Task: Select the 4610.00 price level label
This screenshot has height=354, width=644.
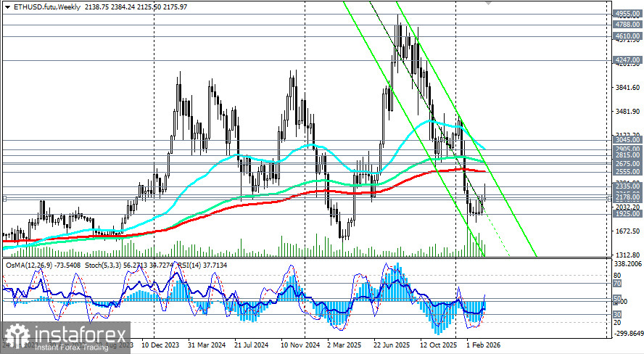Action: point(627,36)
